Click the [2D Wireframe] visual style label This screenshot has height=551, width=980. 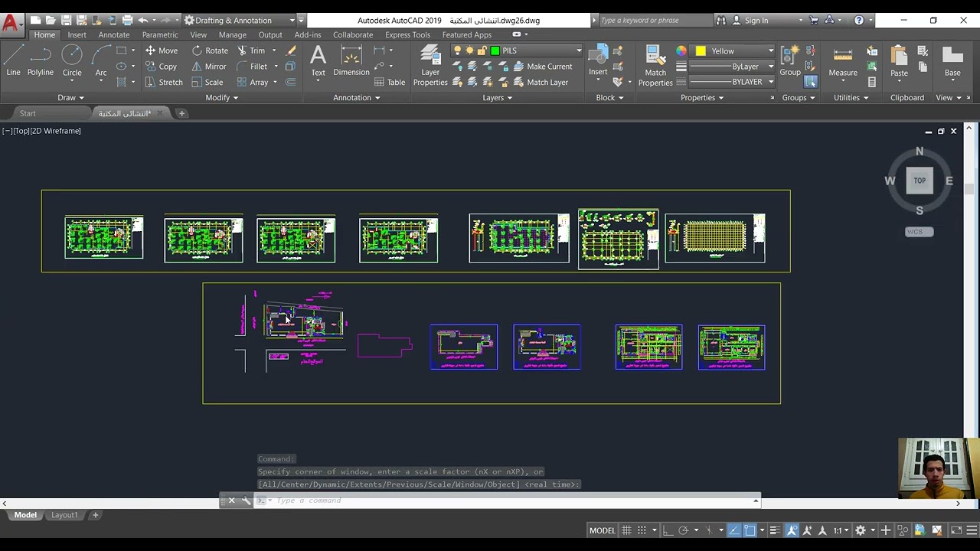(x=57, y=131)
